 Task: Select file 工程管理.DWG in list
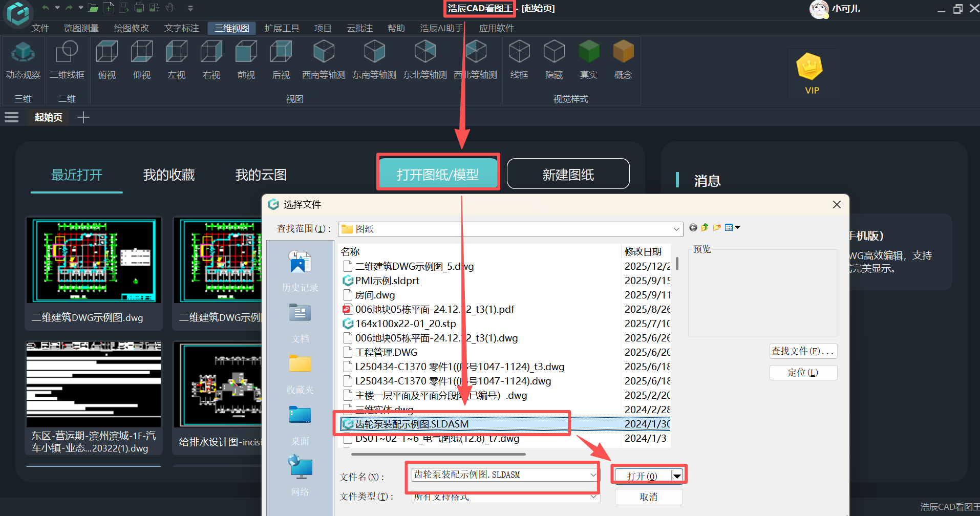point(380,352)
